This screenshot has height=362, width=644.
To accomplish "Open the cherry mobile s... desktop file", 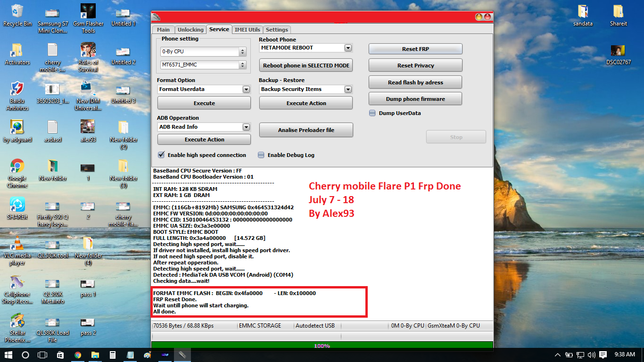I will [x=52, y=58].
